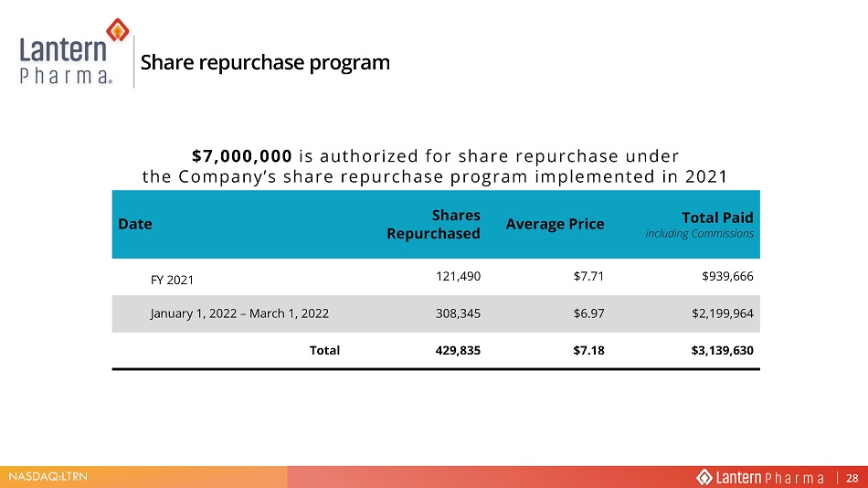
Task: Click the Average Price column header
Action: (555, 224)
